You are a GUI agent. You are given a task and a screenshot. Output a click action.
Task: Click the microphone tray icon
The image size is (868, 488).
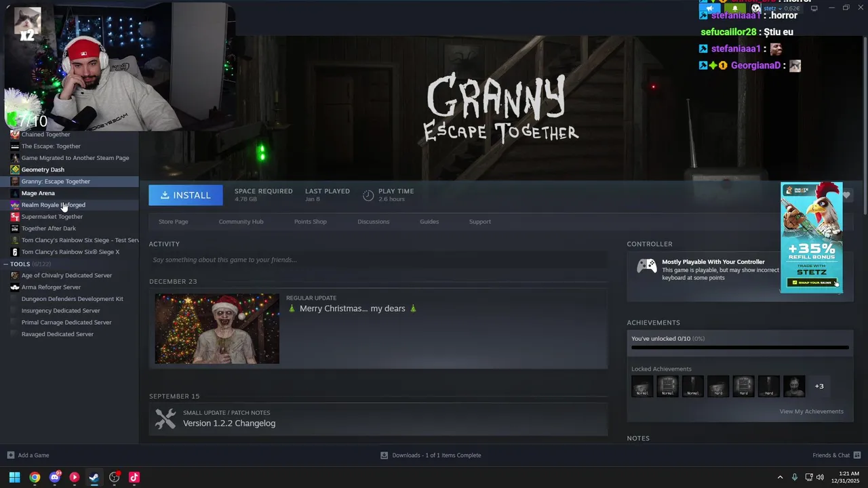795,477
